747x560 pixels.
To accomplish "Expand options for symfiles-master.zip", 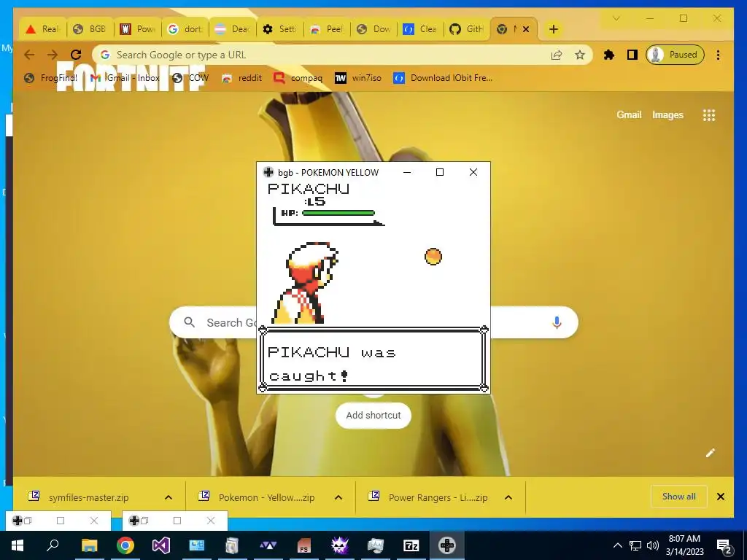I will pyautogui.click(x=169, y=497).
